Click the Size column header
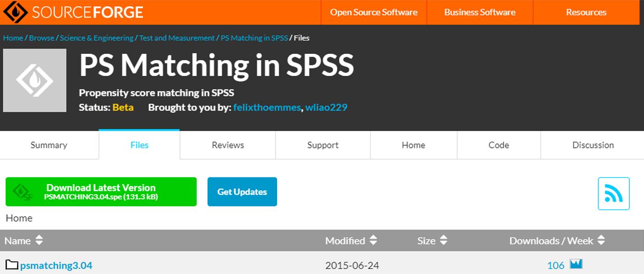The height and width of the screenshot is (274, 644). 426,241
